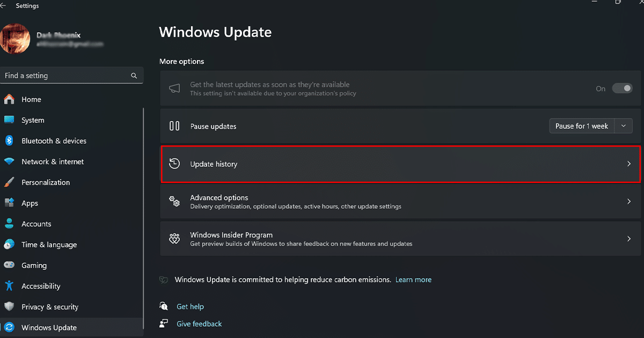Click the Update history clock icon
The height and width of the screenshot is (338, 644).
[174, 164]
